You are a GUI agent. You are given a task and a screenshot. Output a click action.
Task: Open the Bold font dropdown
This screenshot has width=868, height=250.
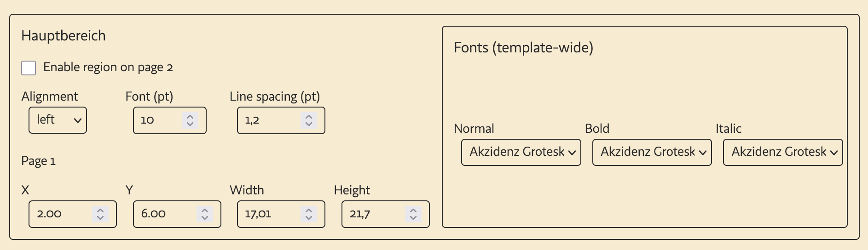[x=652, y=152]
